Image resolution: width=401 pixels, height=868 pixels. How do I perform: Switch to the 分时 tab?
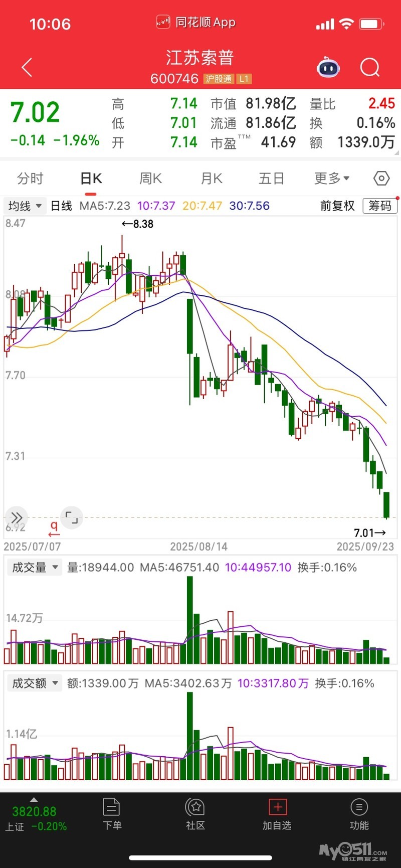30,178
